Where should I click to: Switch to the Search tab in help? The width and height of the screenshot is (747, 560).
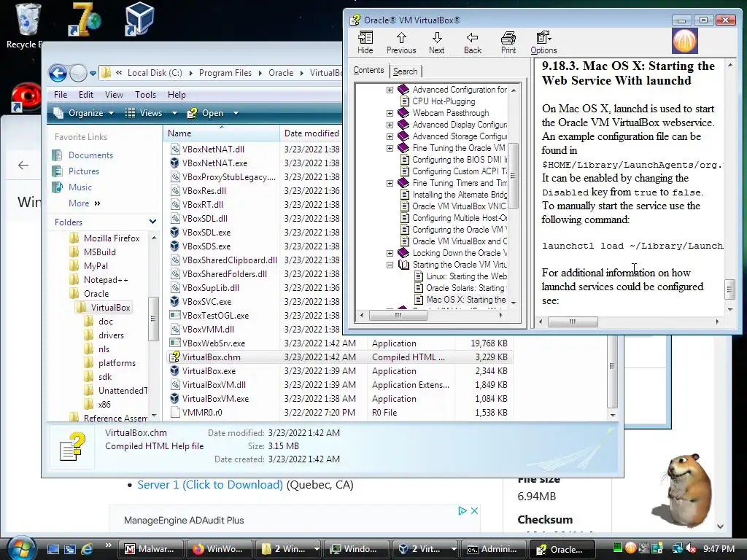click(x=406, y=71)
